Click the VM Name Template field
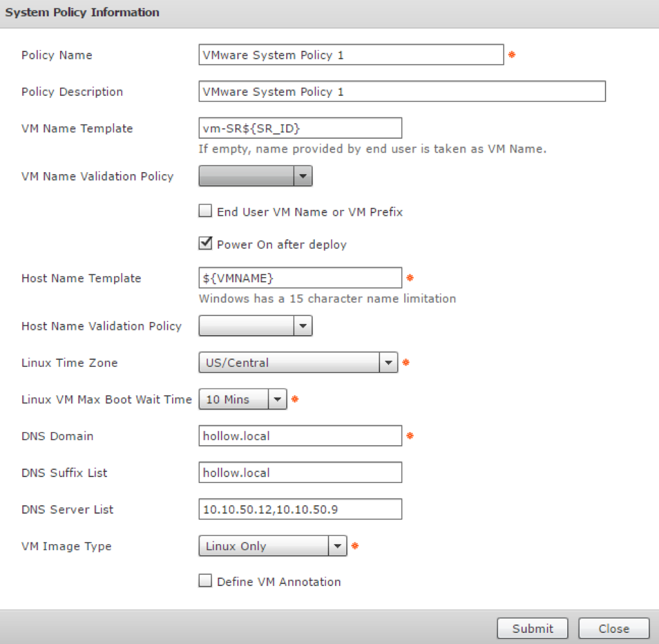Screen dimensions: 659x644 coord(300,128)
